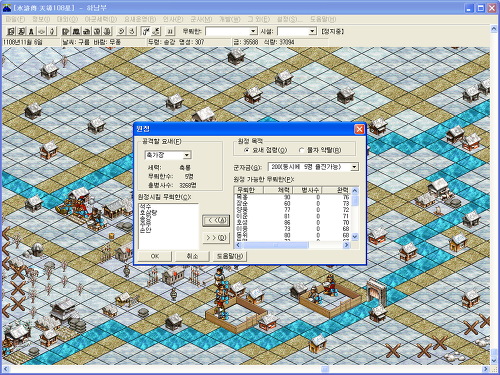The height and width of the screenshot is (375, 500).
Task: Click the <<(A) add button
Action: pos(216,221)
